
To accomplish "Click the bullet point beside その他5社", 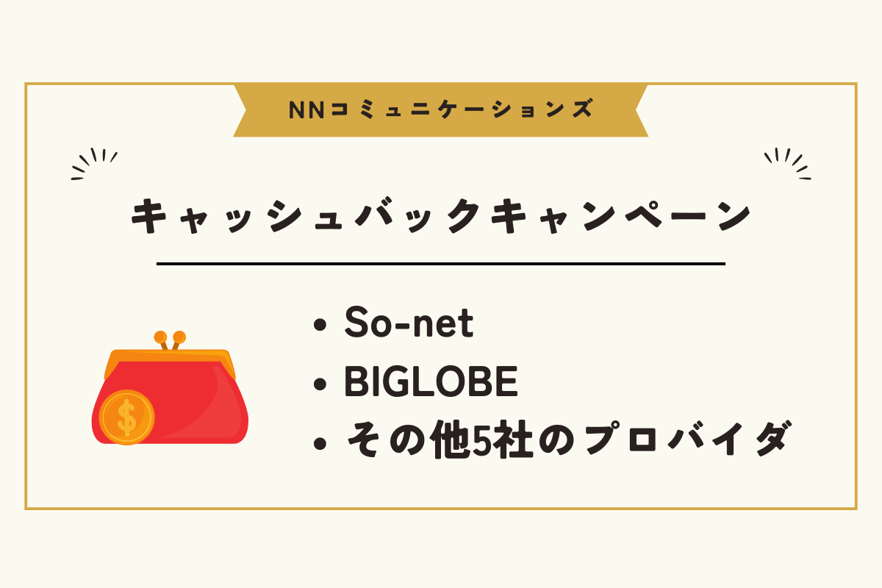I will pos(320,444).
